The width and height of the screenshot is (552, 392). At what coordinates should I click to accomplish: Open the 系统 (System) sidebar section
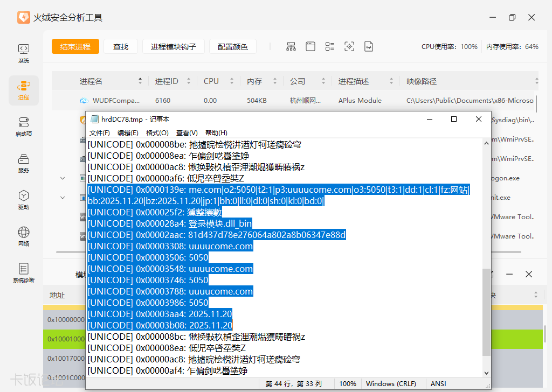[x=24, y=53]
